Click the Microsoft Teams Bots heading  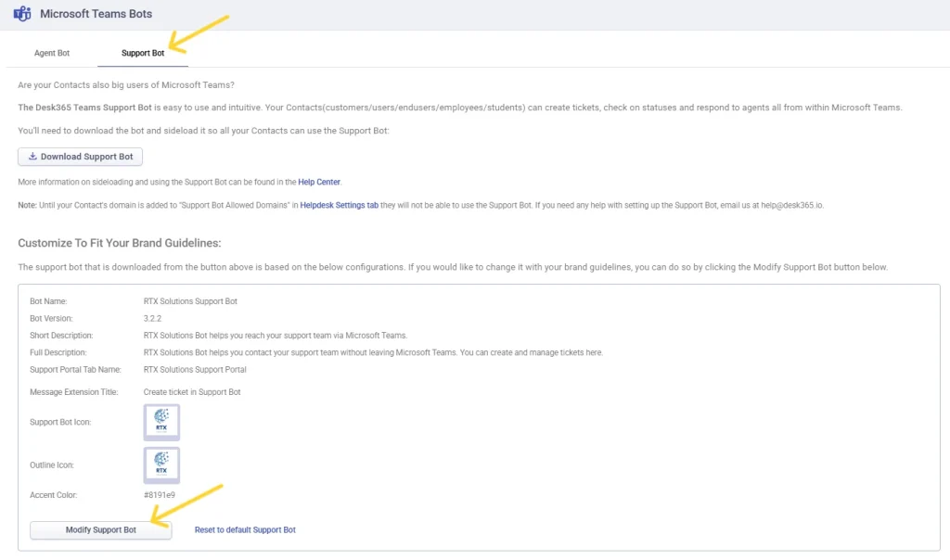96,13
